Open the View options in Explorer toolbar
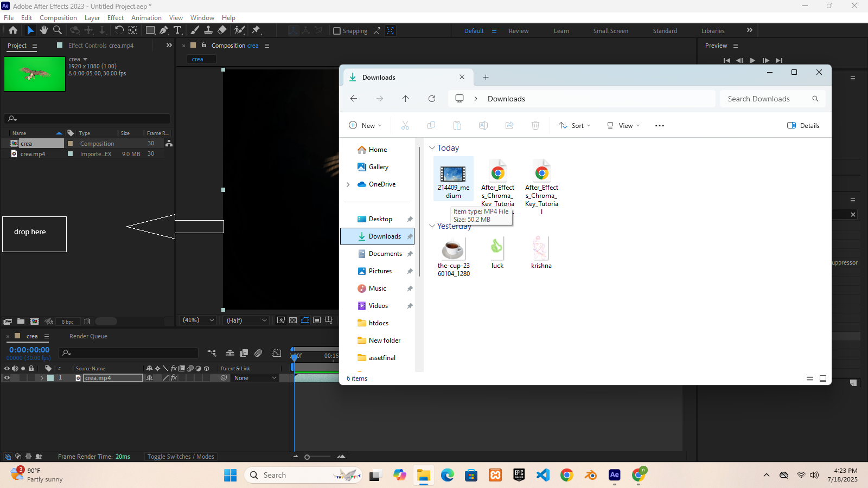Viewport: 868px width, 488px height. 623,126
